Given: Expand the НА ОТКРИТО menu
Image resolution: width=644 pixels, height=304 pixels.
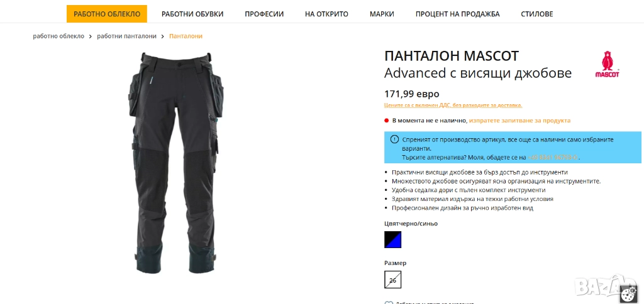Looking at the screenshot, I should click(326, 14).
